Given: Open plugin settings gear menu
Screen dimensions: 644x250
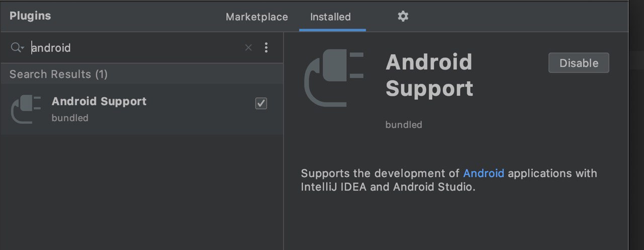Looking at the screenshot, I should pyautogui.click(x=403, y=16).
